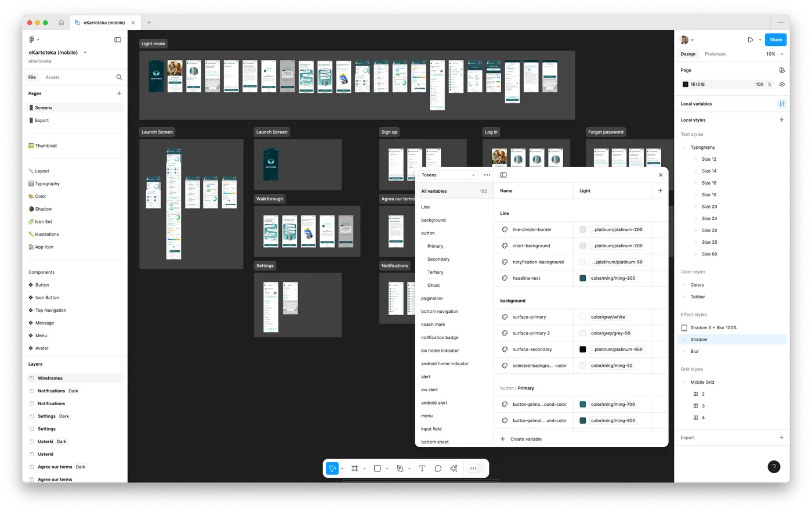Select the Move tool in the bottom toolbar
This screenshot has height=512, width=812.
click(332, 468)
